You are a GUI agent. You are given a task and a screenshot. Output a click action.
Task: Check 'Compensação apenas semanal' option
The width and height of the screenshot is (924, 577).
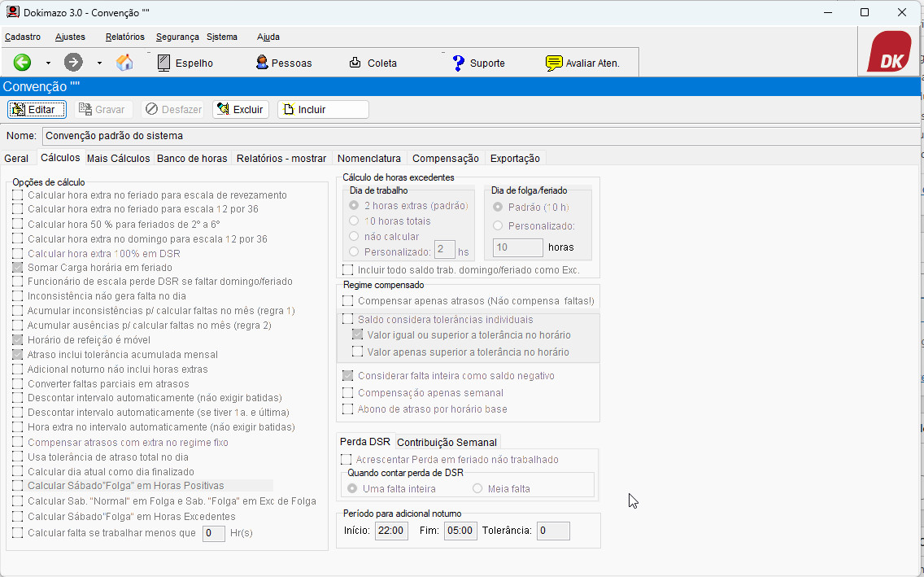[x=348, y=393]
